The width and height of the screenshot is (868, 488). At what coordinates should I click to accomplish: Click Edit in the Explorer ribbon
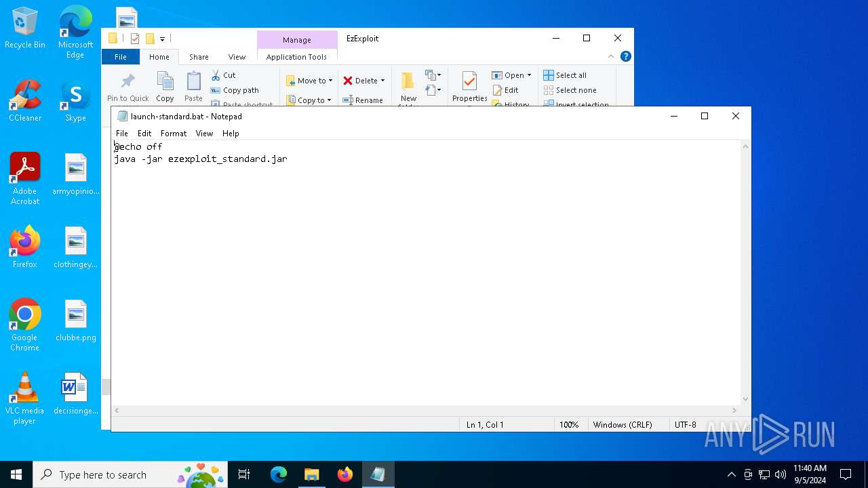coord(505,90)
